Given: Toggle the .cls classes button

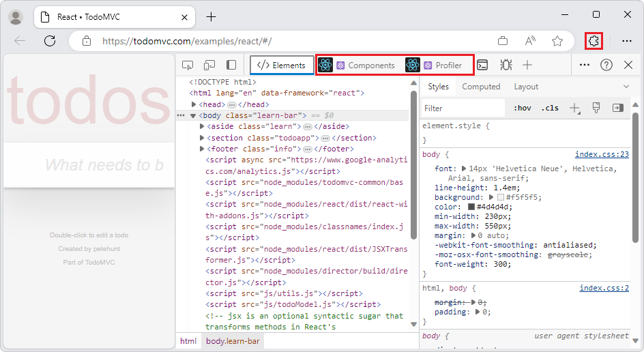Looking at the screenshot, I should tap(550, 108).
